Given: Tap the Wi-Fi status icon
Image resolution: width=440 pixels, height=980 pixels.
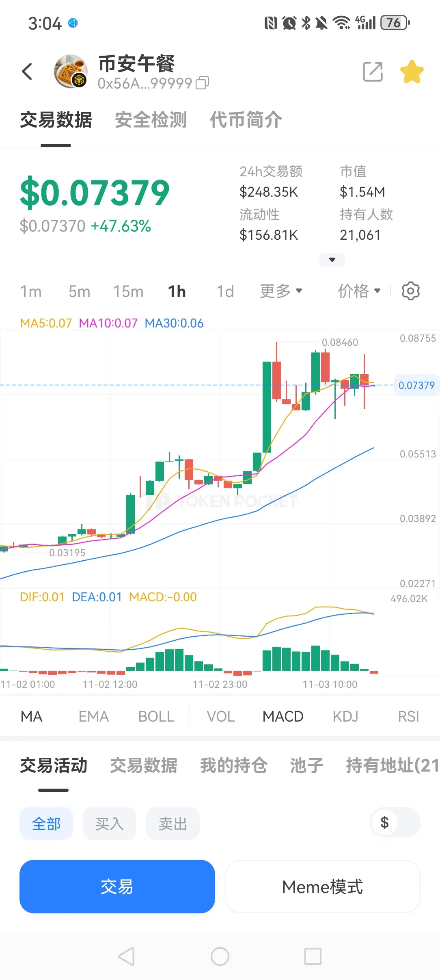Looking at the screenshot, I should point(341,23).
